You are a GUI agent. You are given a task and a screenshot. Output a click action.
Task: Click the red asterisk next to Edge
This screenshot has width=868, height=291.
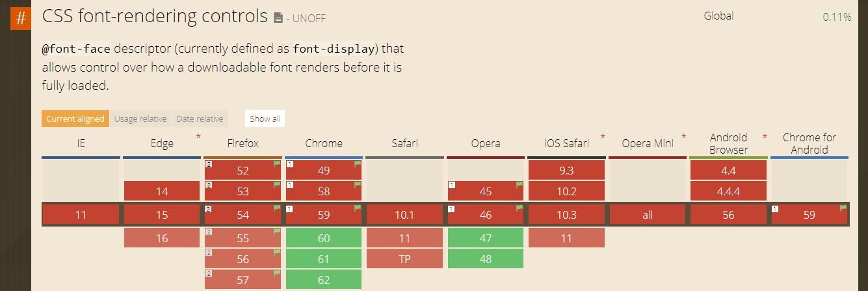coord(198,137)
